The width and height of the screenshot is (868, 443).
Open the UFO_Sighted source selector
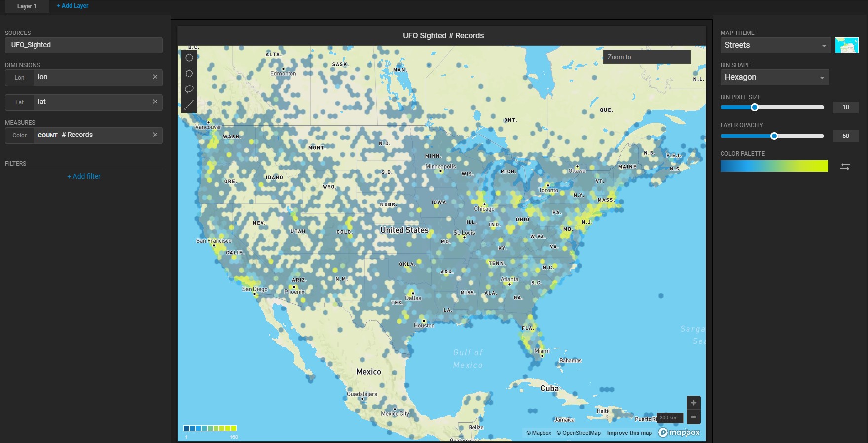click(x=84, y=45)
